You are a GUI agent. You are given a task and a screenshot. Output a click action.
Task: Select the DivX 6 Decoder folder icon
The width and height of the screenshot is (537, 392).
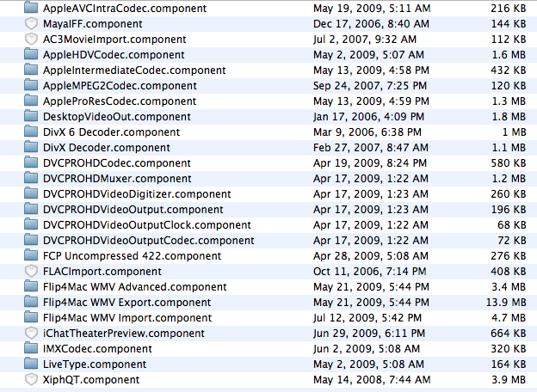[x=31, y=132]
